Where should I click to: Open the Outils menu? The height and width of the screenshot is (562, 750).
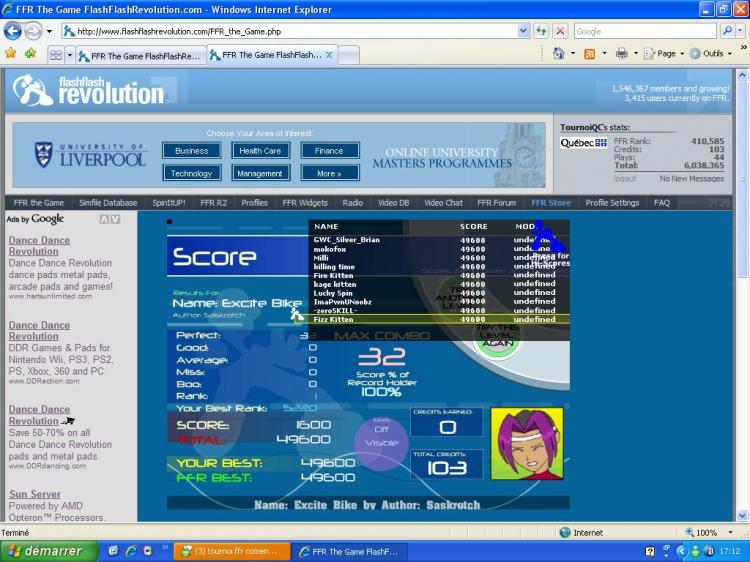[x=711, y=54]
